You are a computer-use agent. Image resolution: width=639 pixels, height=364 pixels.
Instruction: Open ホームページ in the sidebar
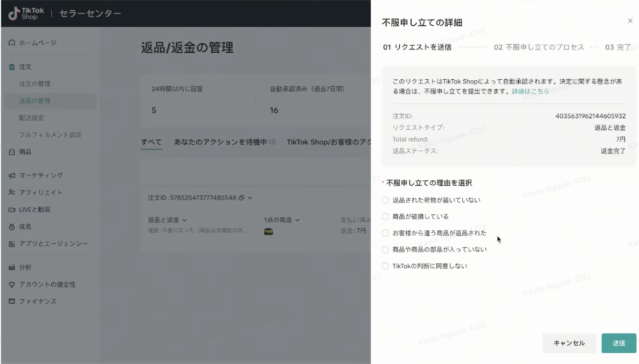point(38,43)
